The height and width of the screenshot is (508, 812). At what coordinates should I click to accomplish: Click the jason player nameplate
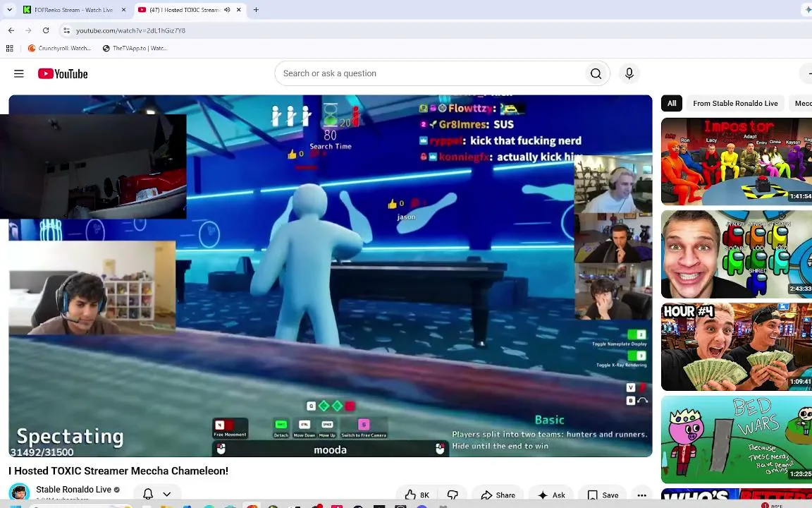[x=406, y=217]
